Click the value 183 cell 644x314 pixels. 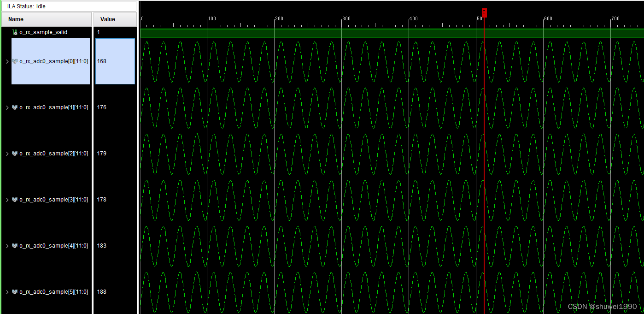[x=102, y=246]
